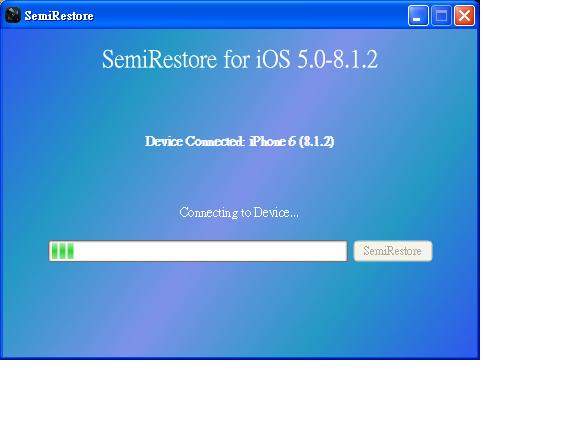
Task: Click the SemiRestore button beside the progress bar
Action: click(393, 251)
